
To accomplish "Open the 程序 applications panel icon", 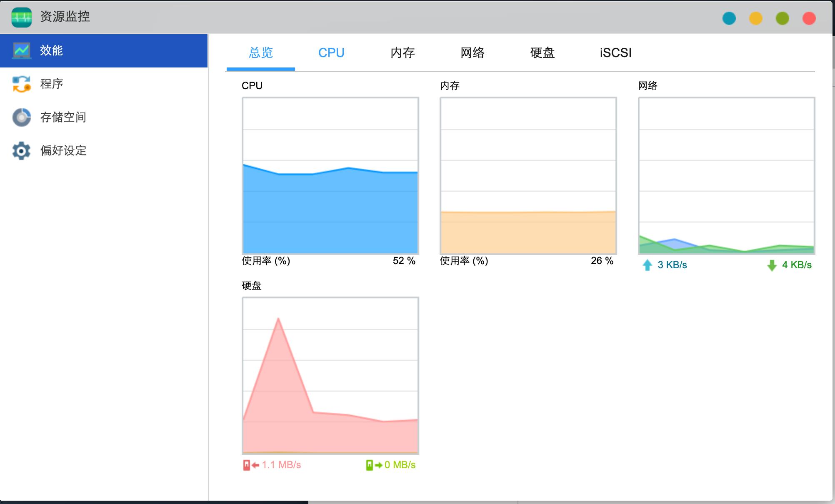I will pos(22,84).
